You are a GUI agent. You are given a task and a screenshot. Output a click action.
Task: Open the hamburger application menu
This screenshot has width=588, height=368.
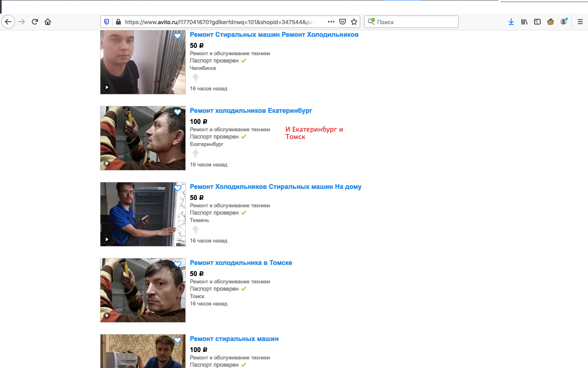coord(580,22)
